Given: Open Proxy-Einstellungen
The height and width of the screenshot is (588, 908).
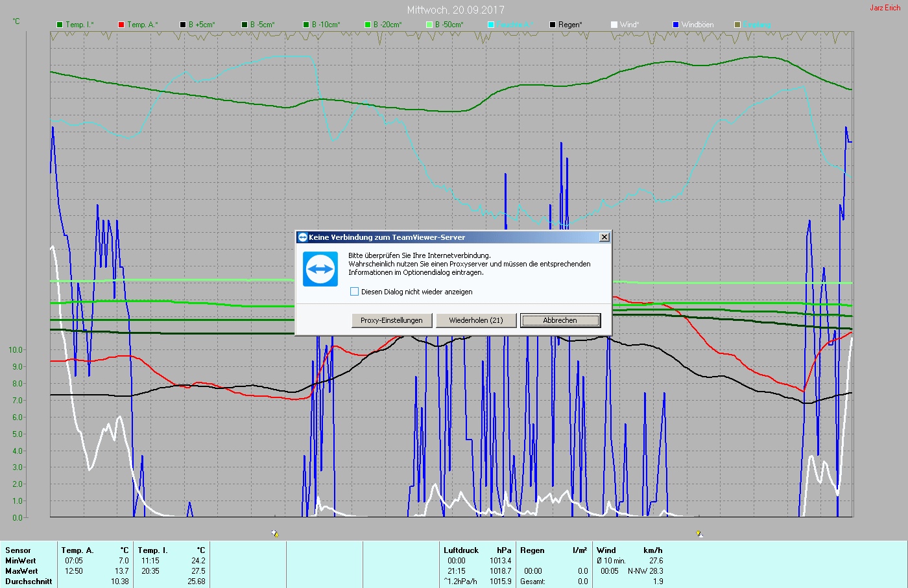Looking at the screenshot, I should 392,320.
